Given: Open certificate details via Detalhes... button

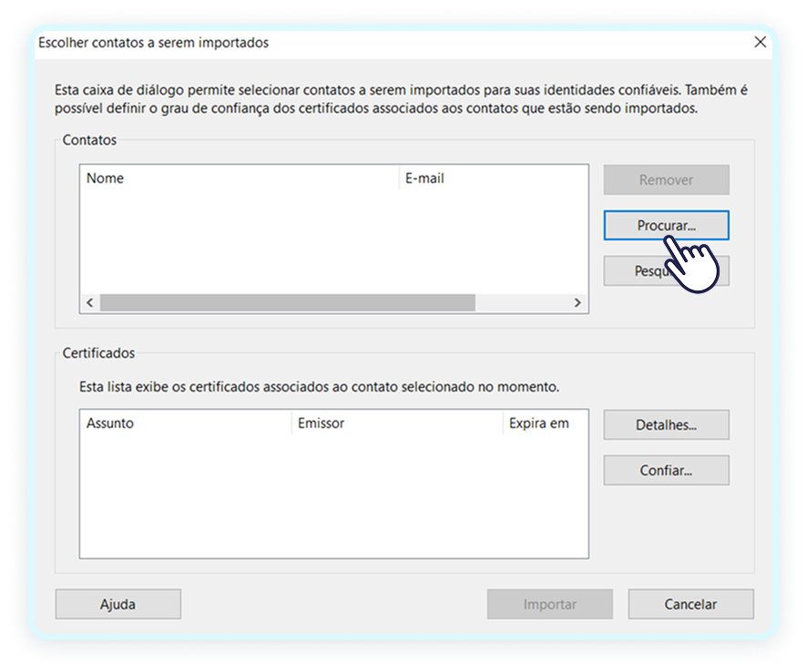Looking at the screenshot, I should coord(666,424).
